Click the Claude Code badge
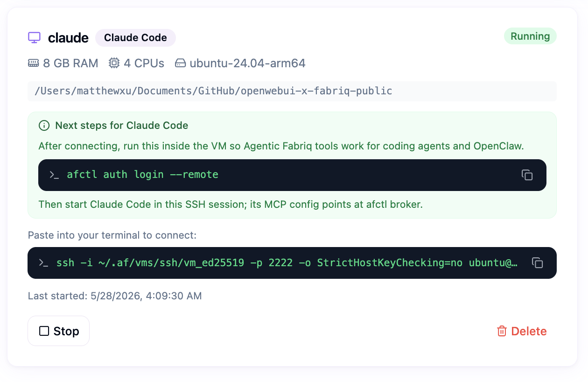Image resolution: width=588 pixels, height=382 pixels. [135, 38]
